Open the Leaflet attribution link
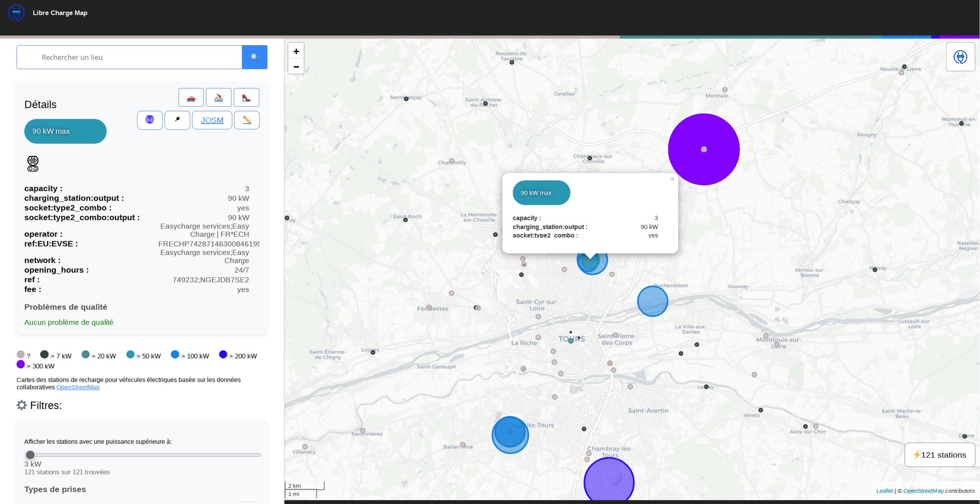 (884, 491)
